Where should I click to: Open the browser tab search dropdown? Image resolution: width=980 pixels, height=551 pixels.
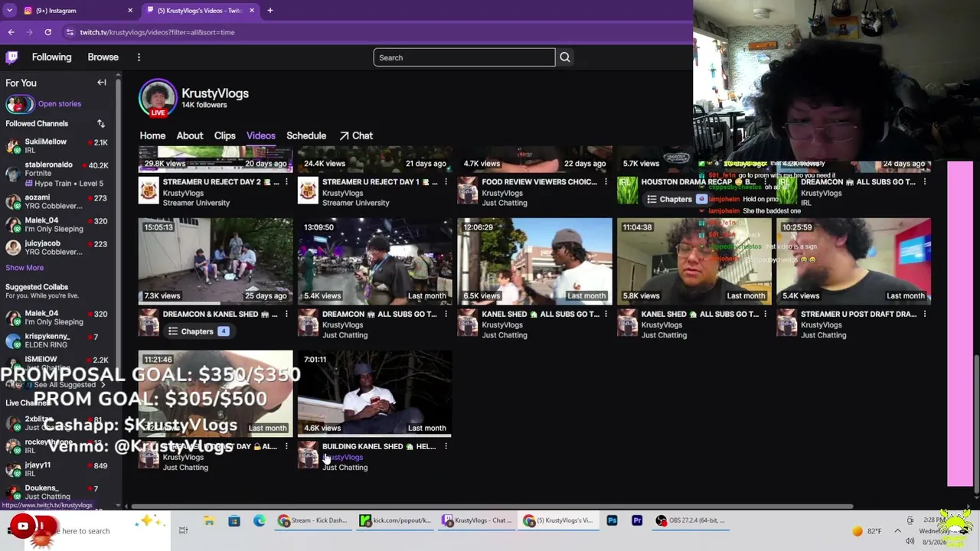9,11
